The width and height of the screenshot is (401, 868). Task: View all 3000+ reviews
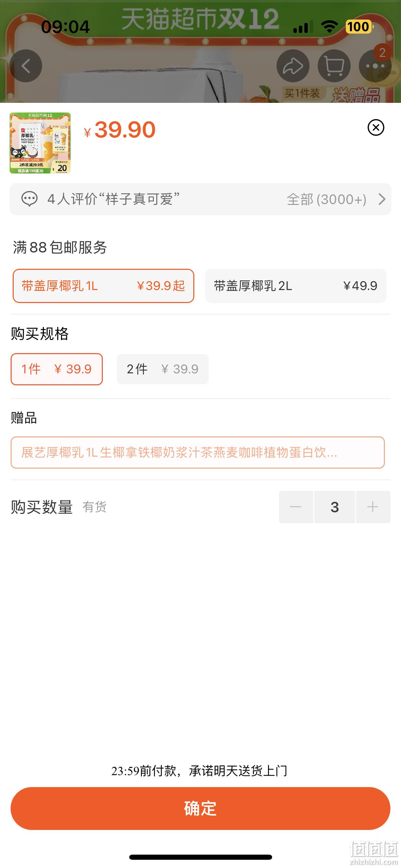coord(327,199)
